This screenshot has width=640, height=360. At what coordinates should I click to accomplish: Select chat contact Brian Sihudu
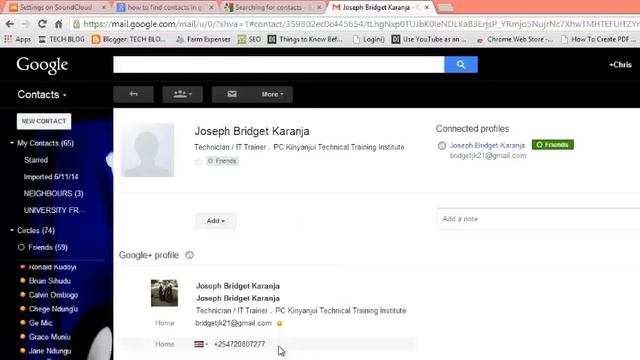click(x=49, y=281)
